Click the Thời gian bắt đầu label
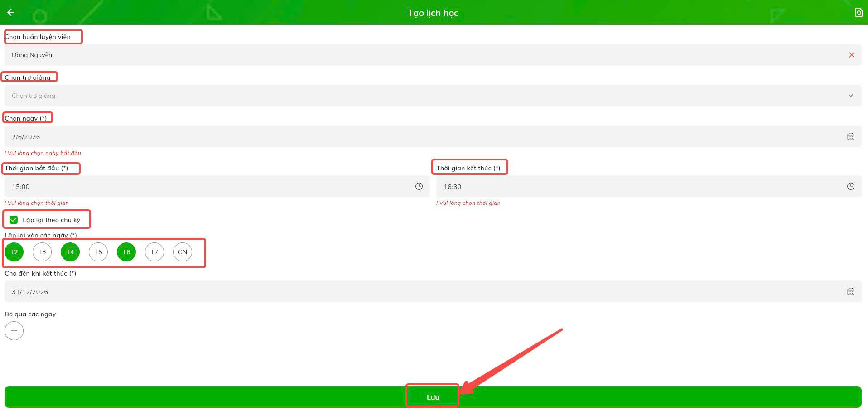The image size is (868, 411). [36, 168]
